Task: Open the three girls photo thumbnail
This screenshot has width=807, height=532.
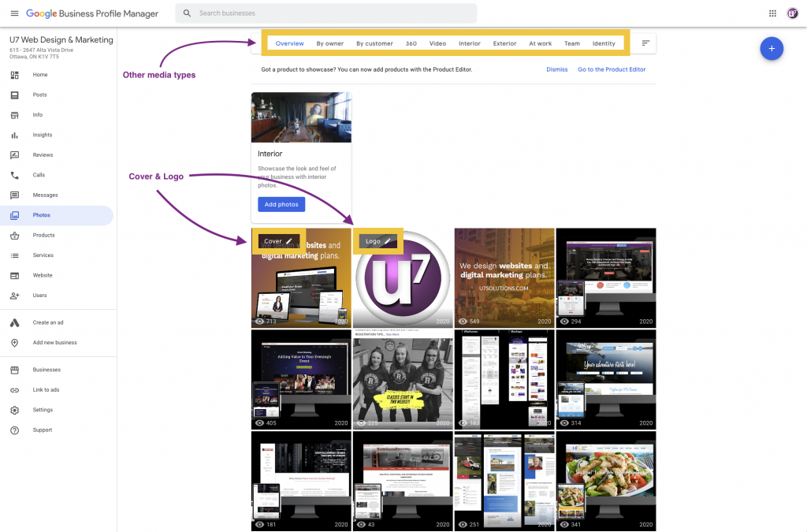Action: point(403,380)
